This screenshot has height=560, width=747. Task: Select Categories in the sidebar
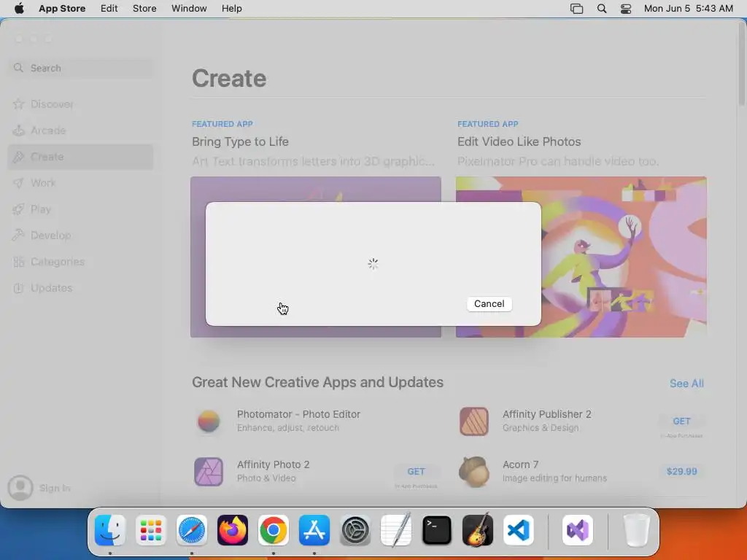[80, 262]
